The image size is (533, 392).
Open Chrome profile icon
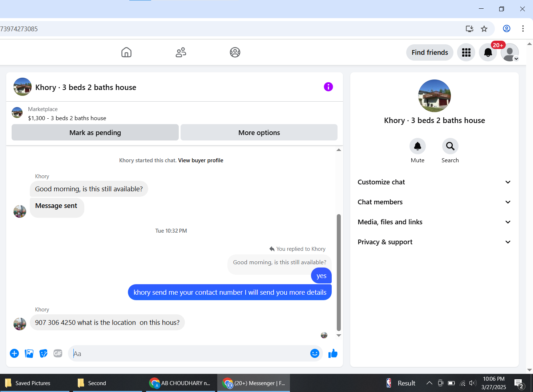(506, 29)
